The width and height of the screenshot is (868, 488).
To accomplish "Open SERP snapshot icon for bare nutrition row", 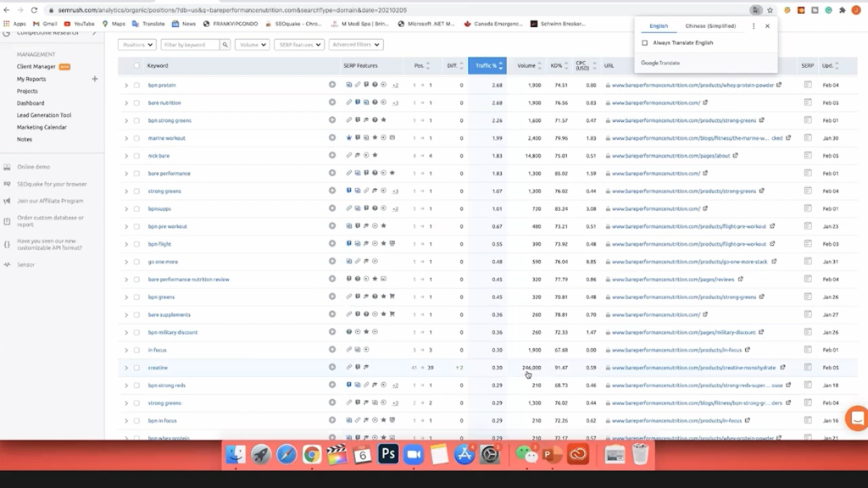I will coord(808,103).
